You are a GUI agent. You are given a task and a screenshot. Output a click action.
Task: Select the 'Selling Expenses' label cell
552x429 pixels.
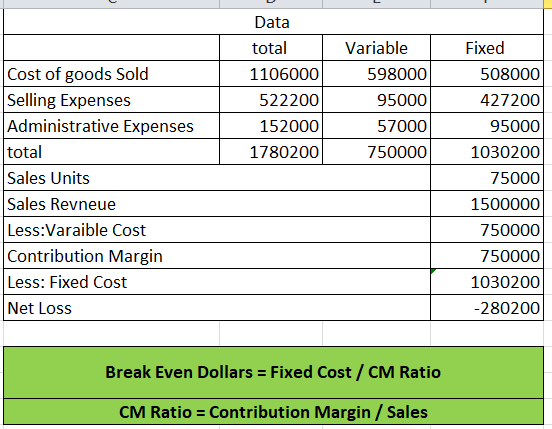point(111,100)
